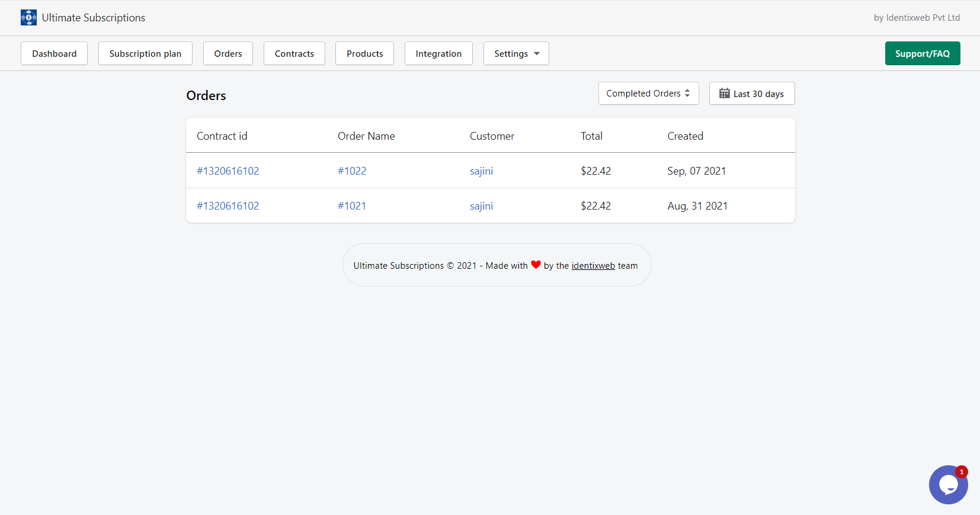The height and width of the screenshot is (515, 980).
Task: Navigate to Products
Action: pos(364,53)
